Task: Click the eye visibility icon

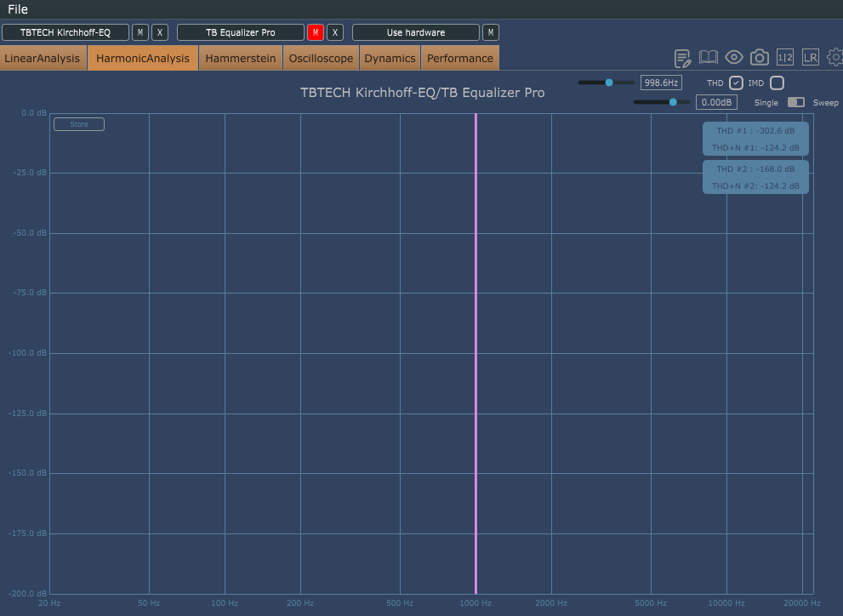Action: [734, 58]
